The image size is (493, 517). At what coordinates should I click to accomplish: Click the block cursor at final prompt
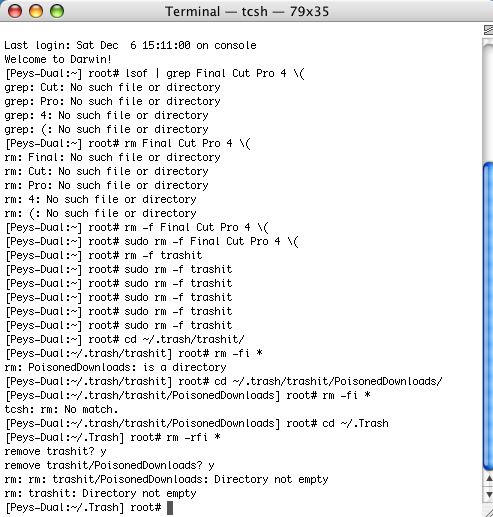170,508
